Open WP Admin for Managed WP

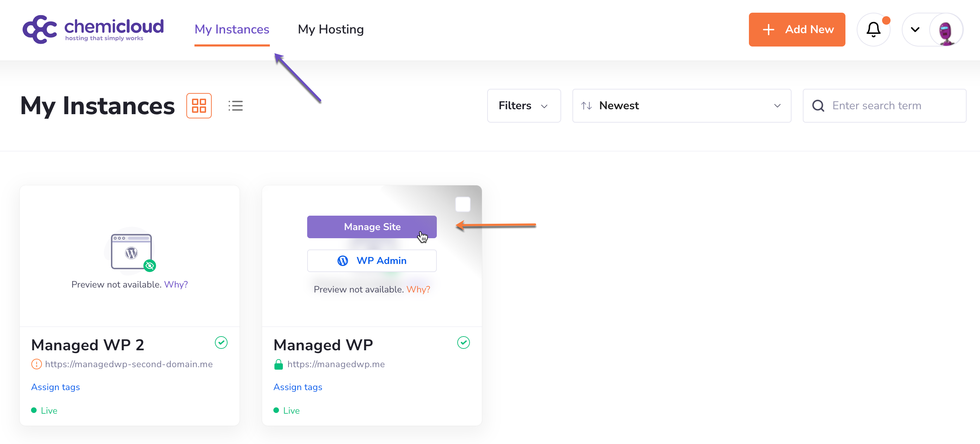click(372, 261)
